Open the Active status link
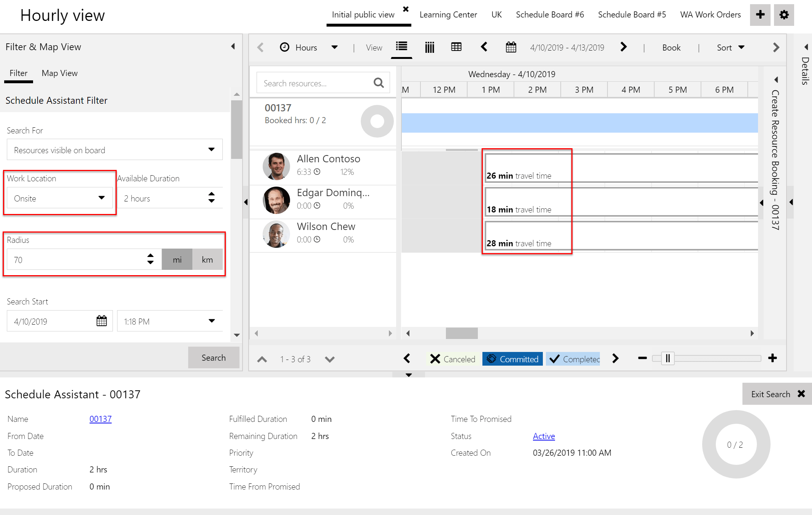This screenshot has width=812, height=515. [x=544, y=436]
